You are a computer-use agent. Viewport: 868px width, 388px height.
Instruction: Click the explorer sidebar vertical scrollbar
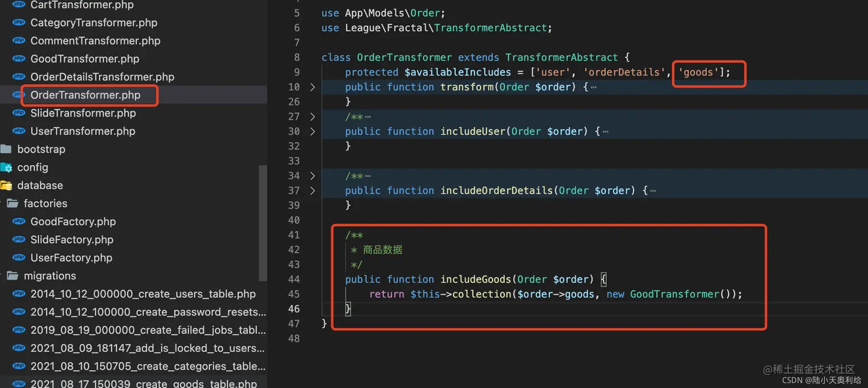coord(263,224)
